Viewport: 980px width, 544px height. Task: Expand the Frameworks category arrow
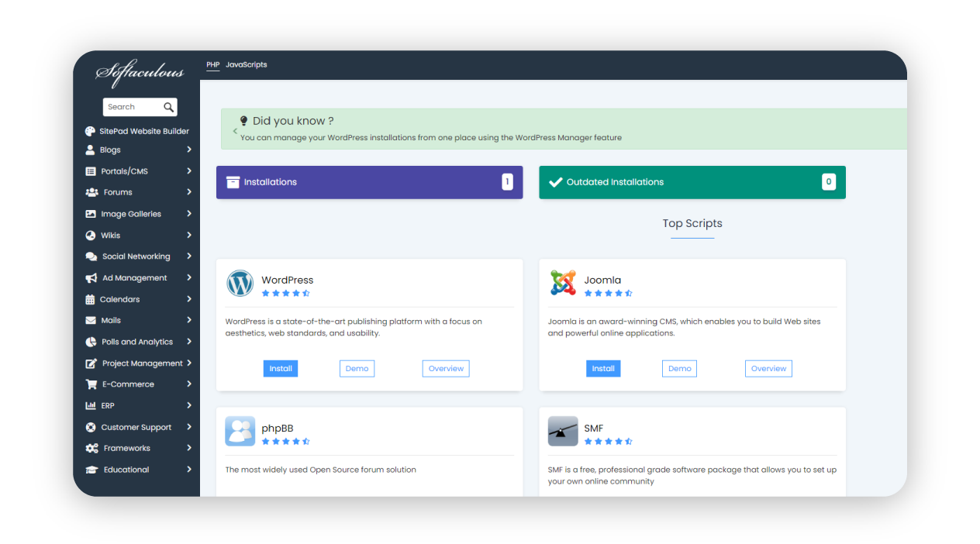189,448
